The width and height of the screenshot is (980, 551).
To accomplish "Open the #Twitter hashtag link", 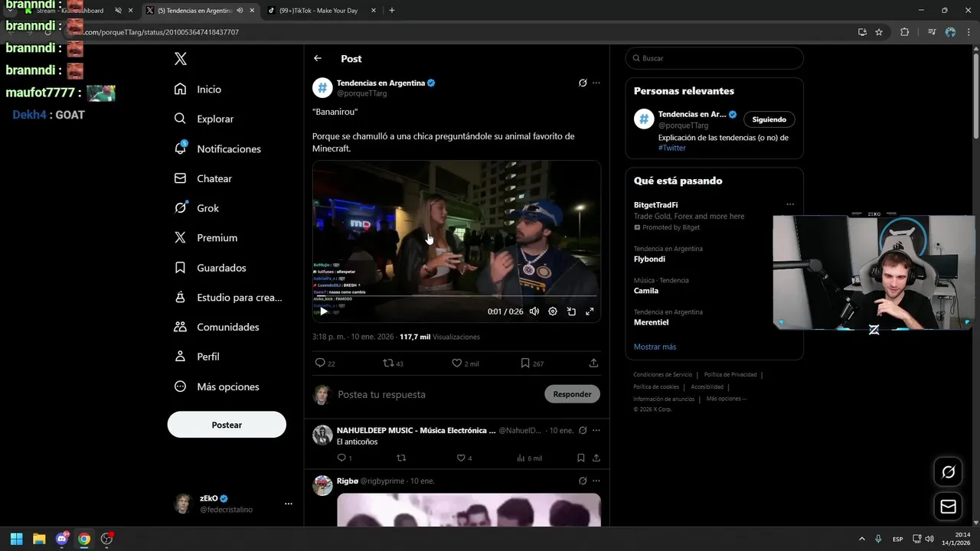I will (x=672, y=148).
